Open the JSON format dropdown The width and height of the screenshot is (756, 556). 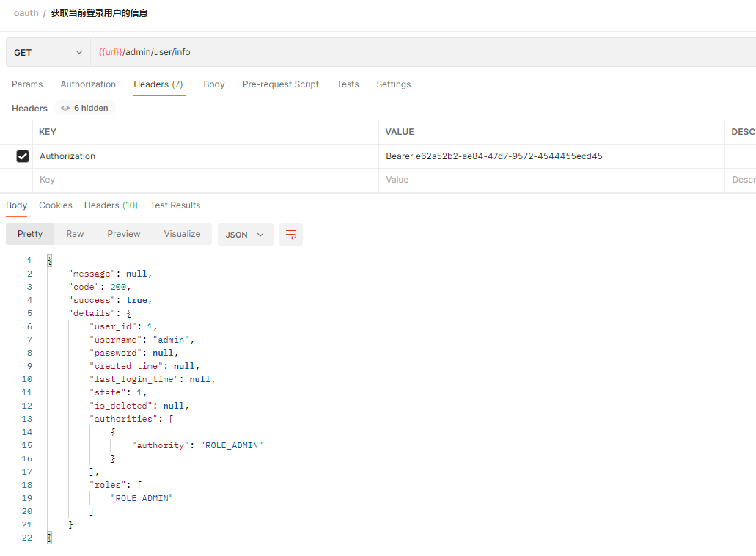point(245,235)
